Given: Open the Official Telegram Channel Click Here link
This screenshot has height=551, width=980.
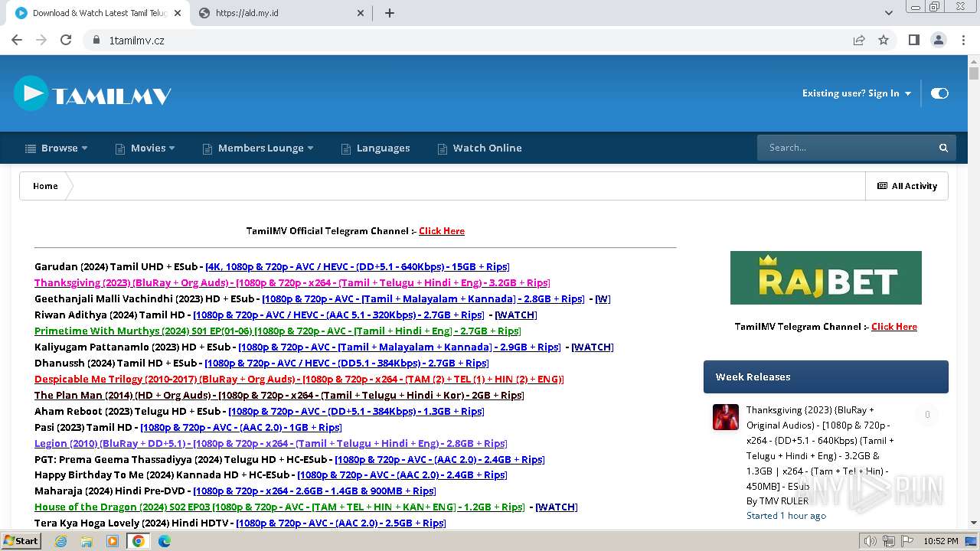Looking at the screenshot, I should point(442,231).
